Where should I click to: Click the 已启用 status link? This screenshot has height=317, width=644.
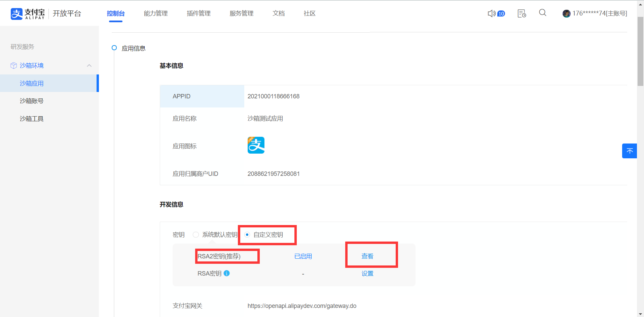[x=303, y=256]
